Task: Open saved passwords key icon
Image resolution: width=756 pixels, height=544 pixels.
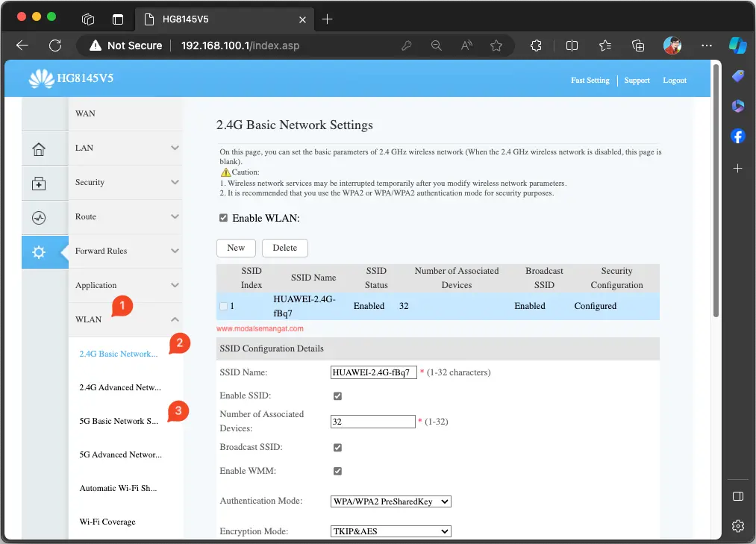Action: (x=407, y=46)
